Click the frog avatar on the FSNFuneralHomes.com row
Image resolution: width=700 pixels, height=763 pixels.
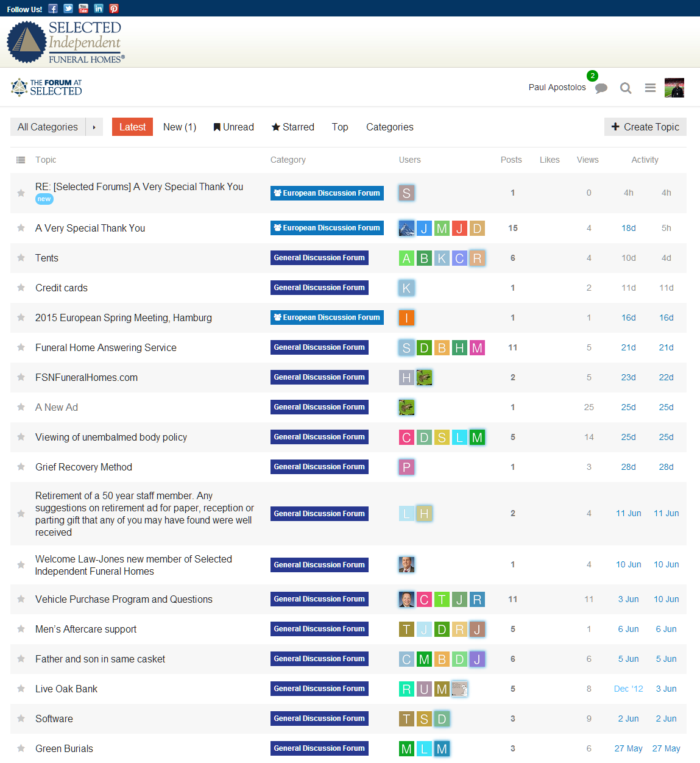click(x=424, y=377)
